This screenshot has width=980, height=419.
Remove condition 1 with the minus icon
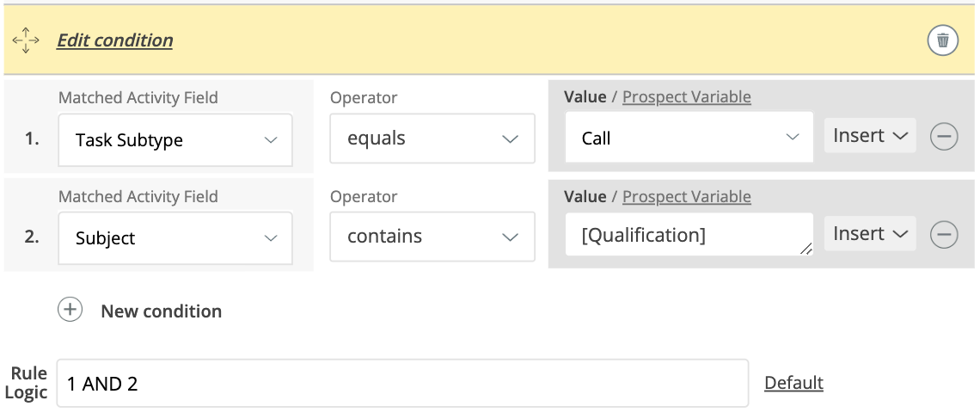[x=944, y=136]
